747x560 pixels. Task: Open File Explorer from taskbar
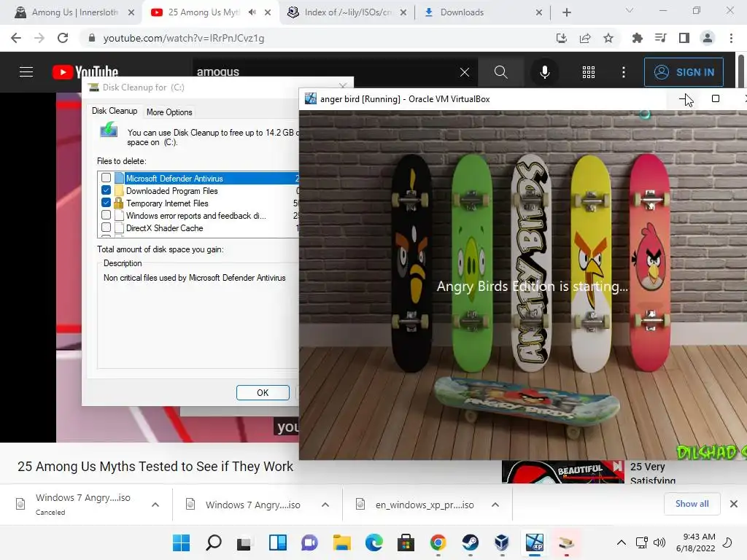click(x=341, y=542)
